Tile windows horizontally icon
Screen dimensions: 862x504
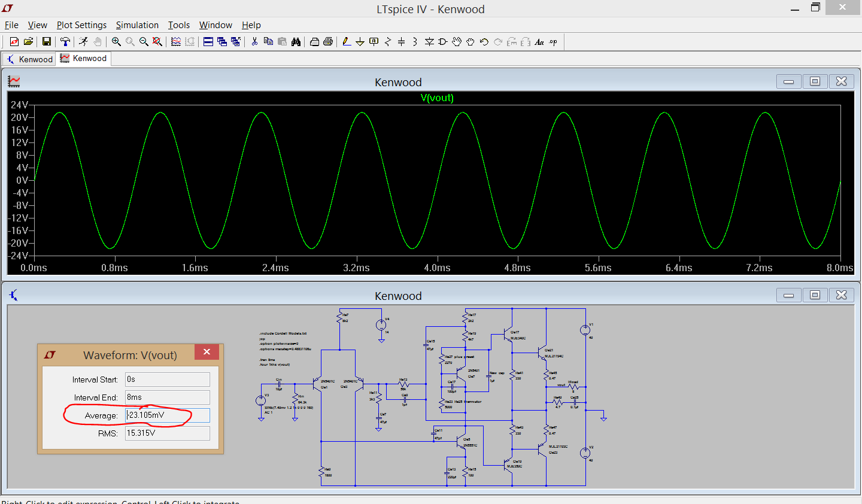coord(208,41)
